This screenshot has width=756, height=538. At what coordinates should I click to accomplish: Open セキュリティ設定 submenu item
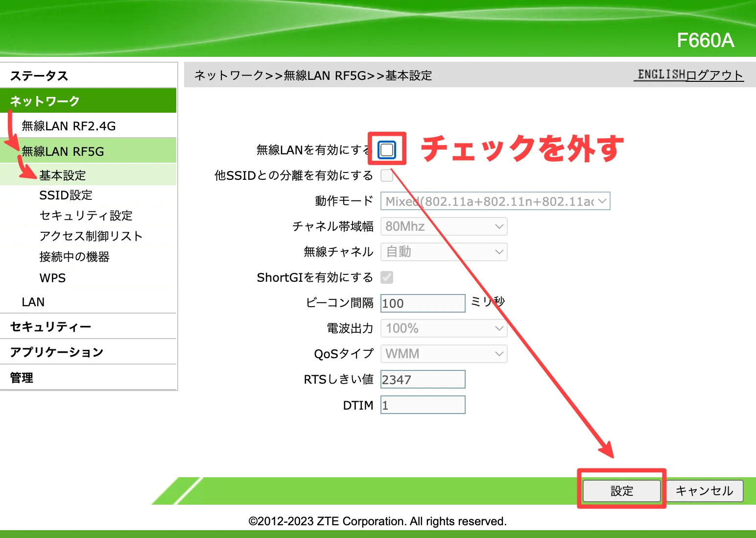[86, 216]
